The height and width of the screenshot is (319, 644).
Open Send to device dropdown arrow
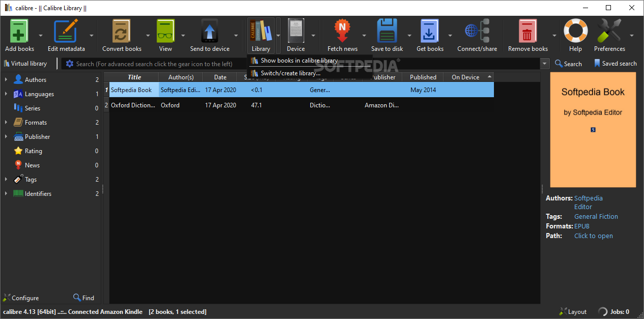pos(236,36)
